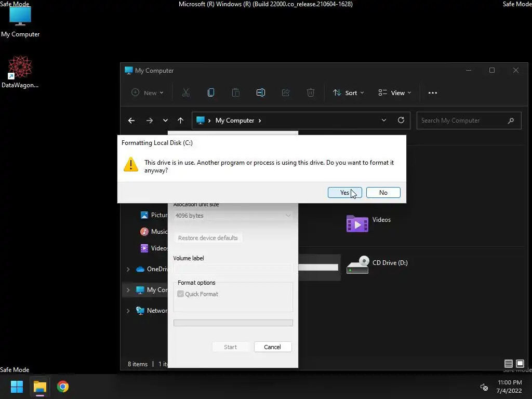Expand address bar history dropdown

point(384,120)
